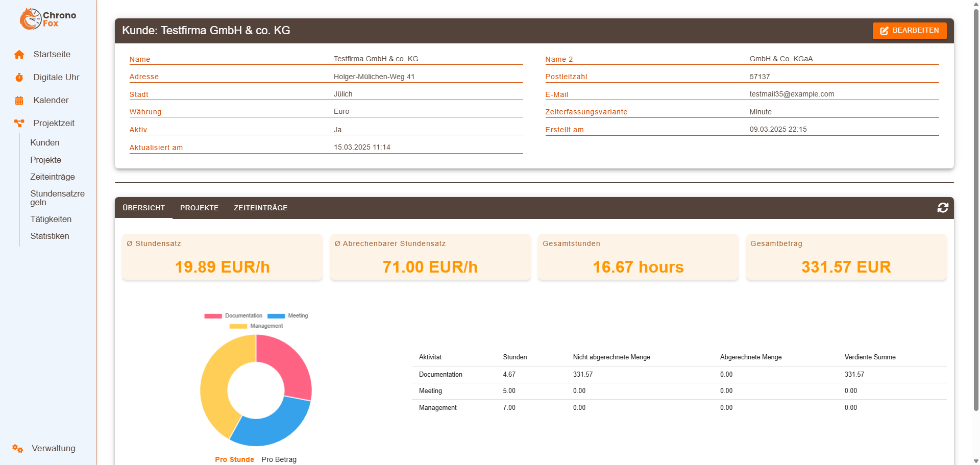Viewport: 980px width, 465px height.
Task: Switch chart to Pro Betrag
Action: 279,459
